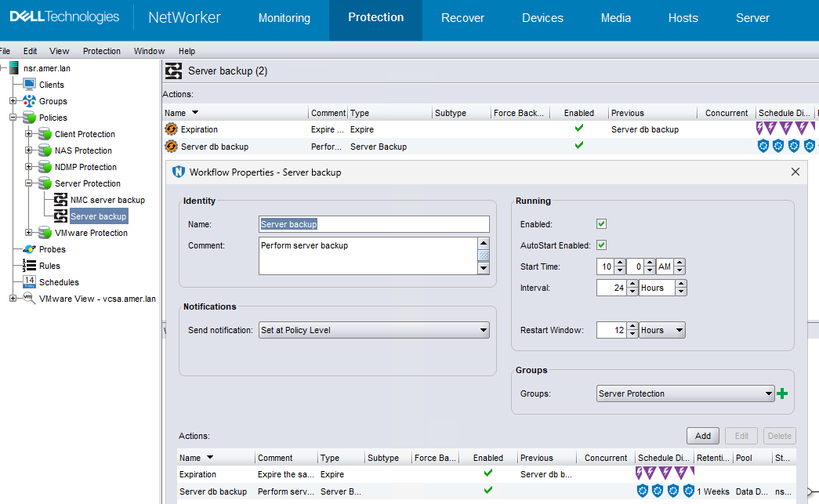Click the green plus icon beside Groups
Viewport: 819px width, 504px height.
click(x=782, y=393)
